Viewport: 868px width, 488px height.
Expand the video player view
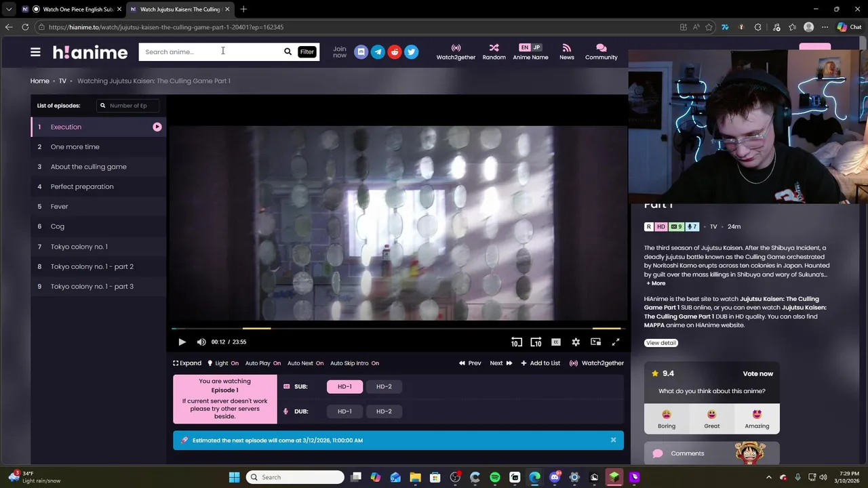coord(187,363)
